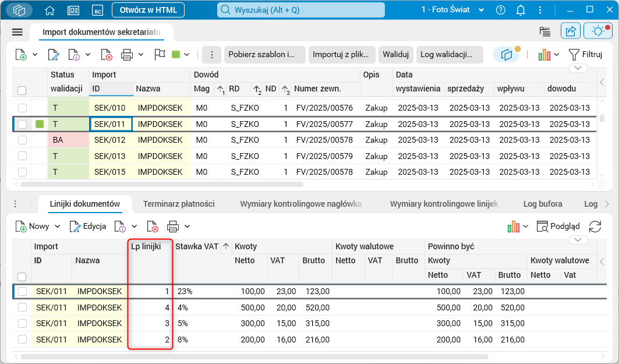Open the Log bufora tab
619x364 pixels.
tap(542, 204)
